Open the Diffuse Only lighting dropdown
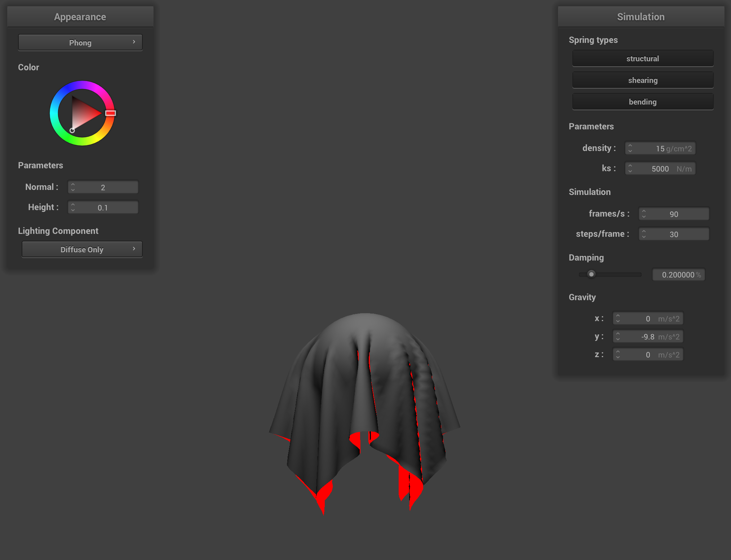The height and width of the screenshot is (560, 731). coord(82,249)
